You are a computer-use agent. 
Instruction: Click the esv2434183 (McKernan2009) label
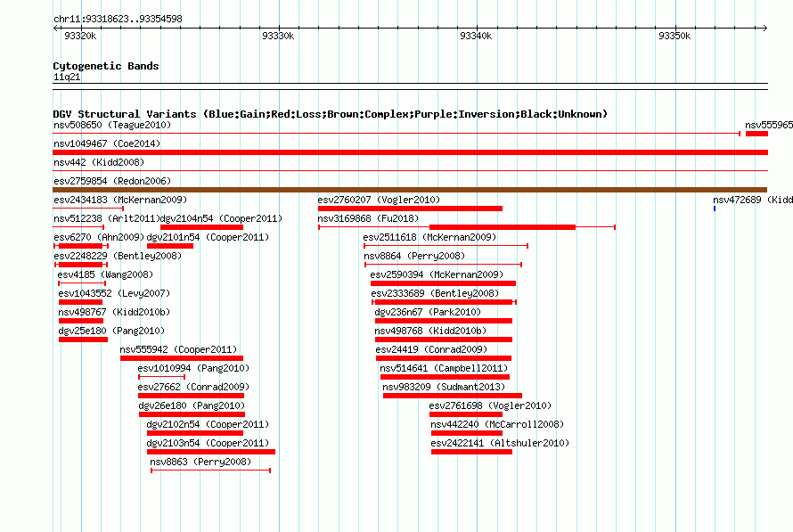pos(120,200)
